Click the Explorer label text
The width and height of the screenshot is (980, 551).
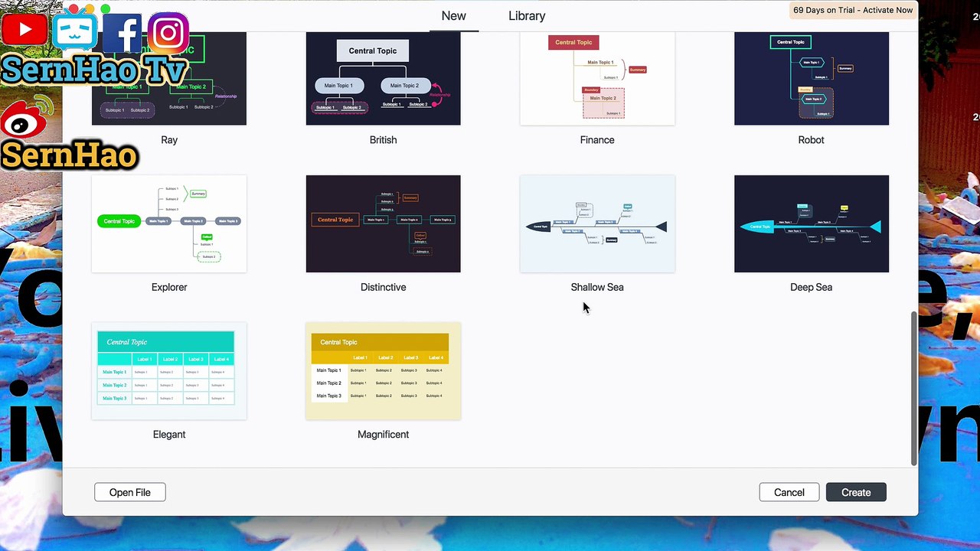coord(169,287)
